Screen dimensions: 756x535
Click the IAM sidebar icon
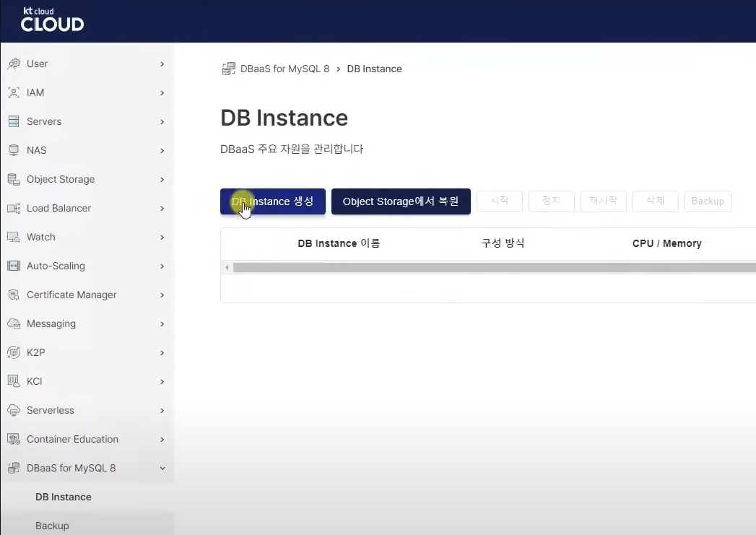pos(14,92)
